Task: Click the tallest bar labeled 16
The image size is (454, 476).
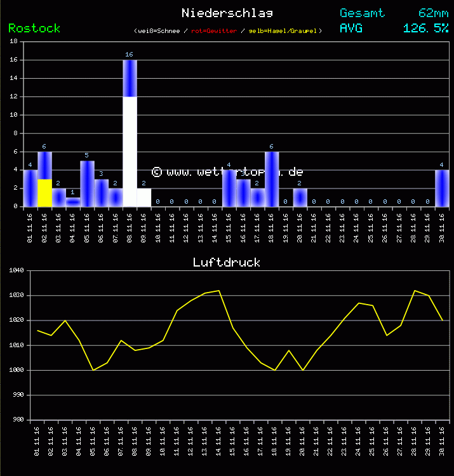Action: tap(130, 77)
